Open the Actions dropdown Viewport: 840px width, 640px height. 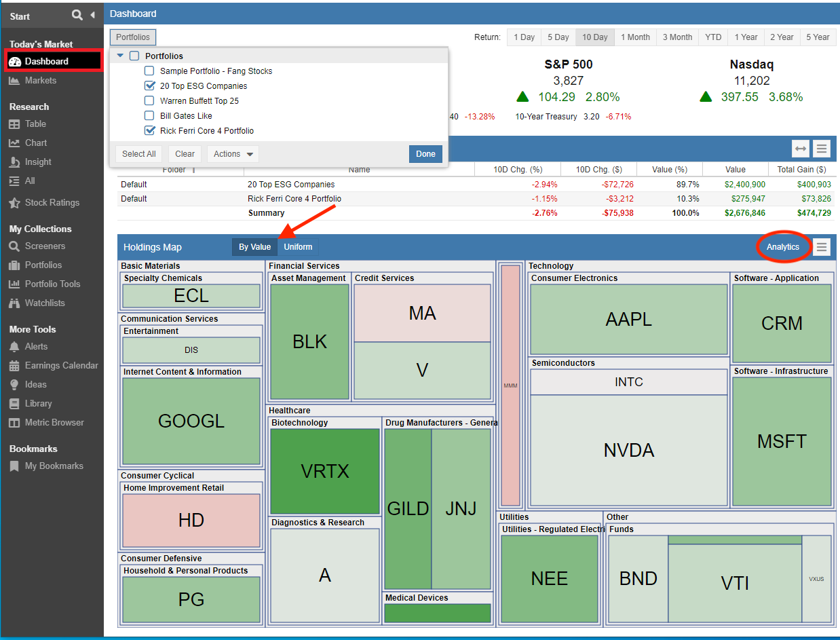(x=233, y=154)
